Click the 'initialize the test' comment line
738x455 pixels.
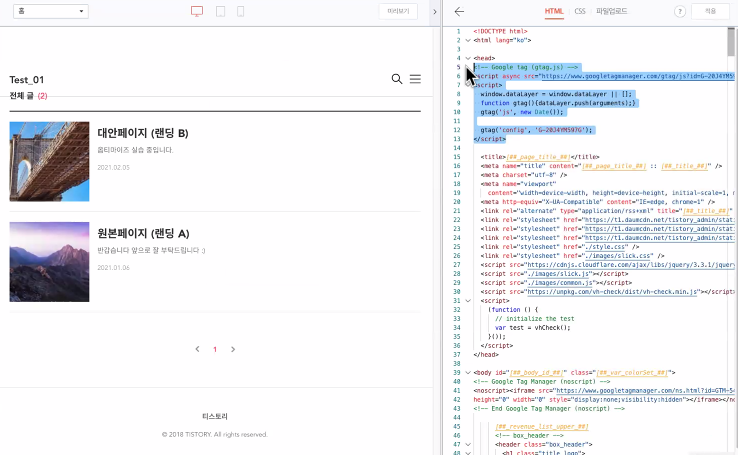tap(535, 319)
